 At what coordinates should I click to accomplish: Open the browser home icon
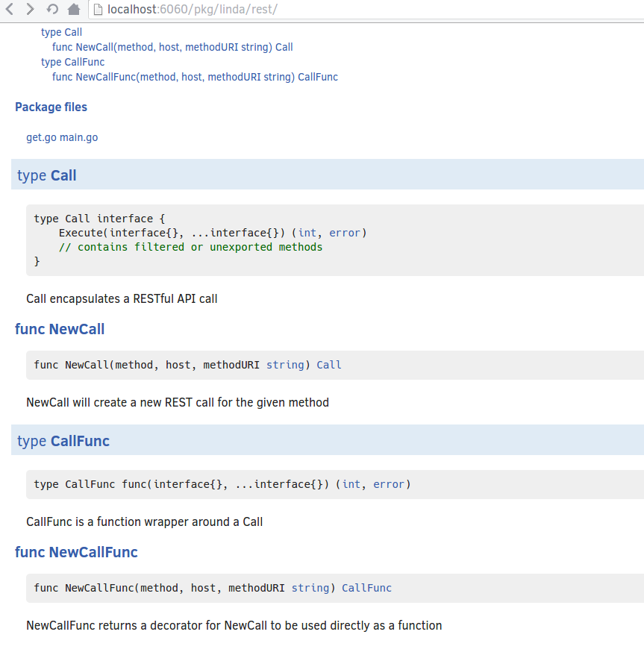coord(74,9)
